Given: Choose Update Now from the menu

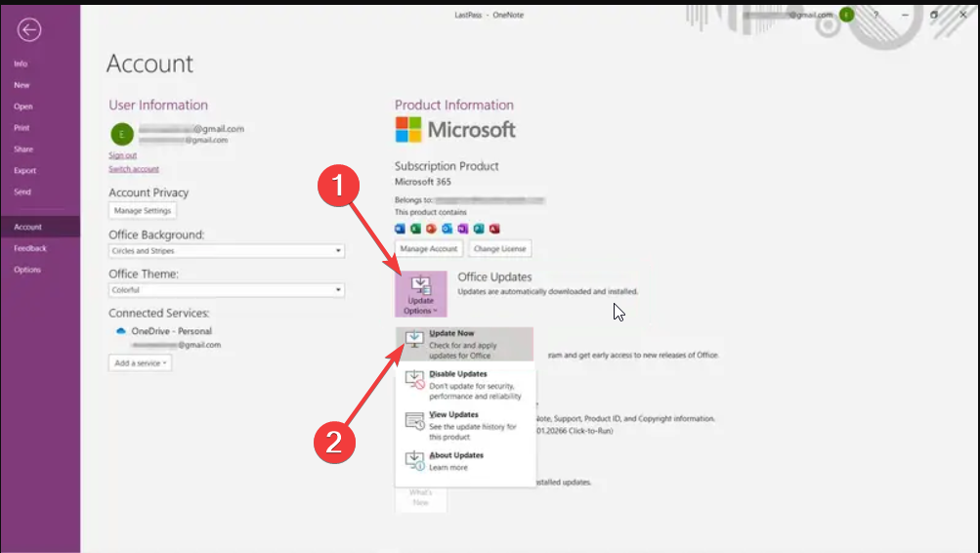Looking at the screenshot, I should [x=464, y=344].
